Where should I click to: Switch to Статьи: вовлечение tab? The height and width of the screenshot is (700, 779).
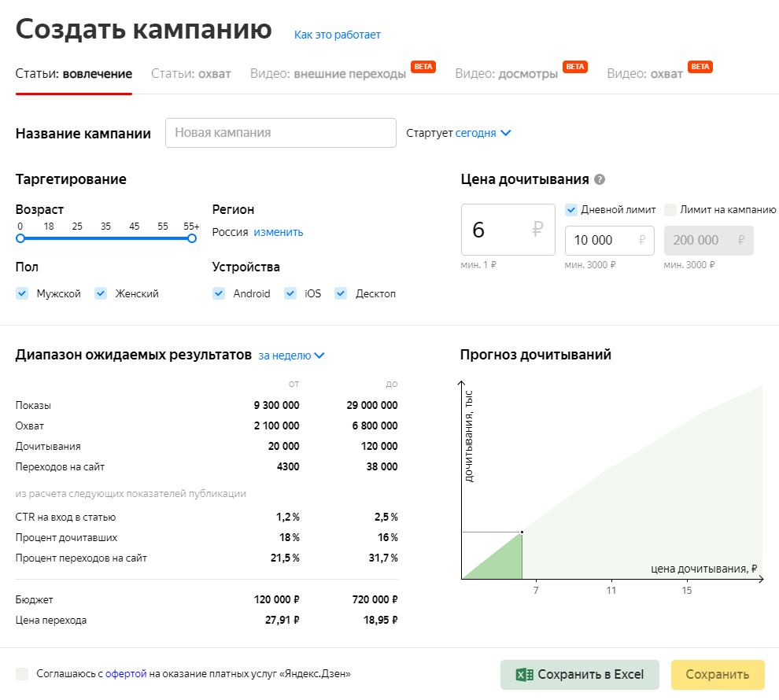coord(73,74)
